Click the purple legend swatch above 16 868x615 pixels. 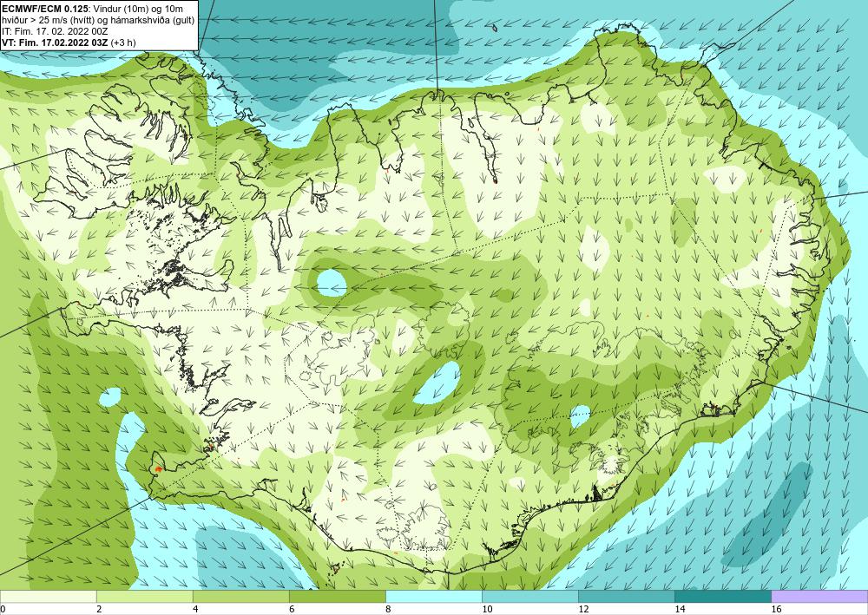pos(819,597)
